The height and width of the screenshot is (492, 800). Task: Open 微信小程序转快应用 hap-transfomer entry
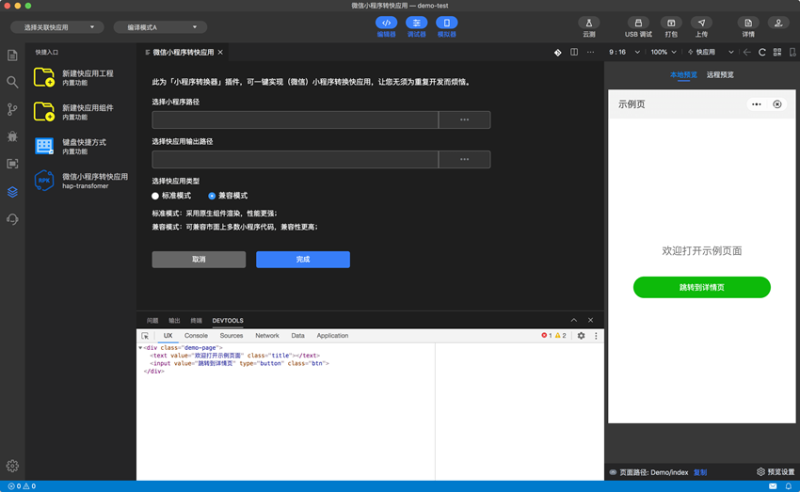pos(82,181)
